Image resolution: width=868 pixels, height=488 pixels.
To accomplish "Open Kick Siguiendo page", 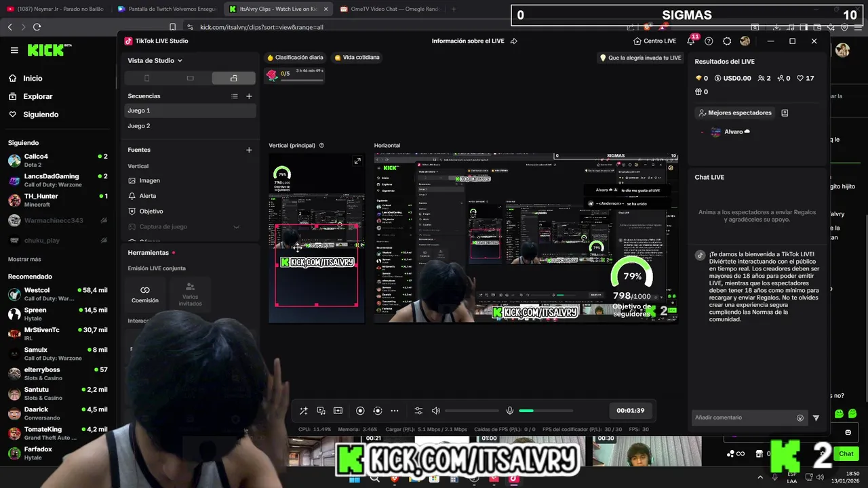I will click(x=33, y=115).
